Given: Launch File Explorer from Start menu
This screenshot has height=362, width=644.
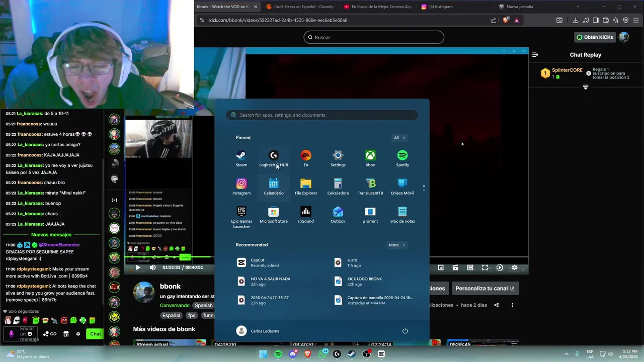Looking at the screenshot, I should click(306, 187).
